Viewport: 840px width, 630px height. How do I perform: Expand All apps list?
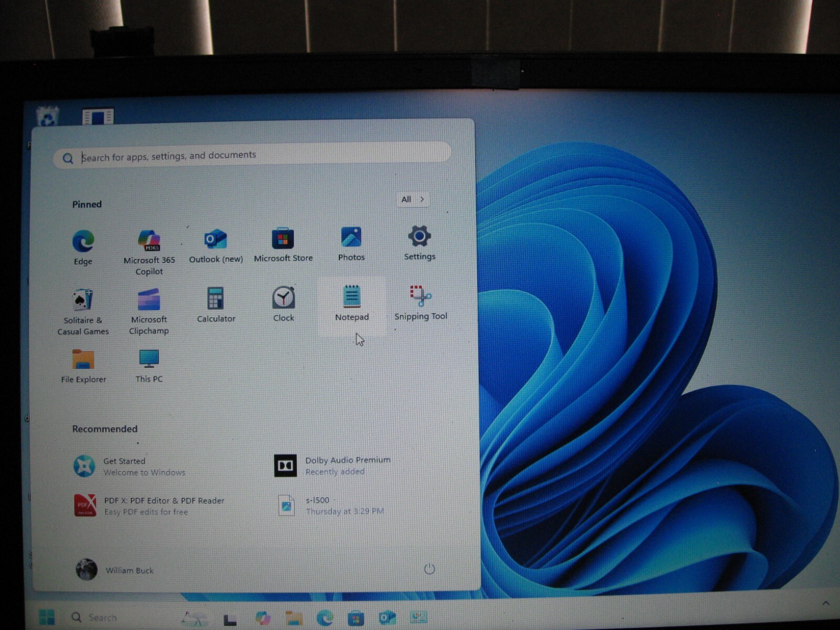point(413,199)
